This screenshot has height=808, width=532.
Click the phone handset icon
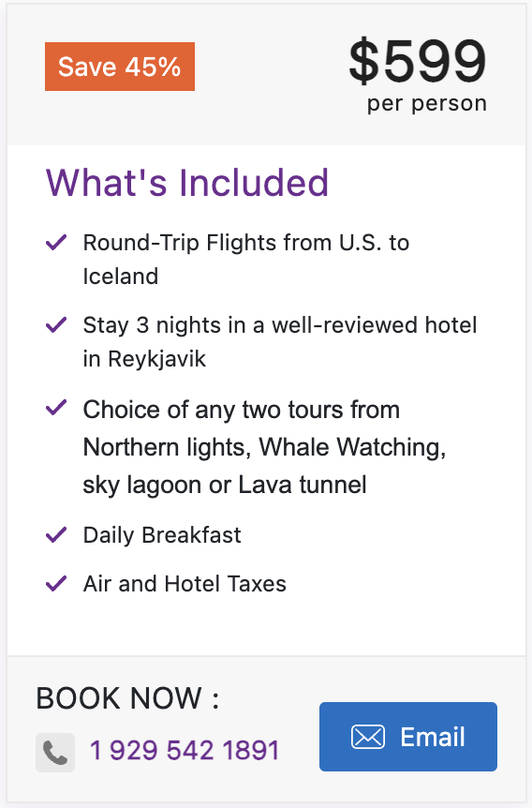[x=55, y=753]
